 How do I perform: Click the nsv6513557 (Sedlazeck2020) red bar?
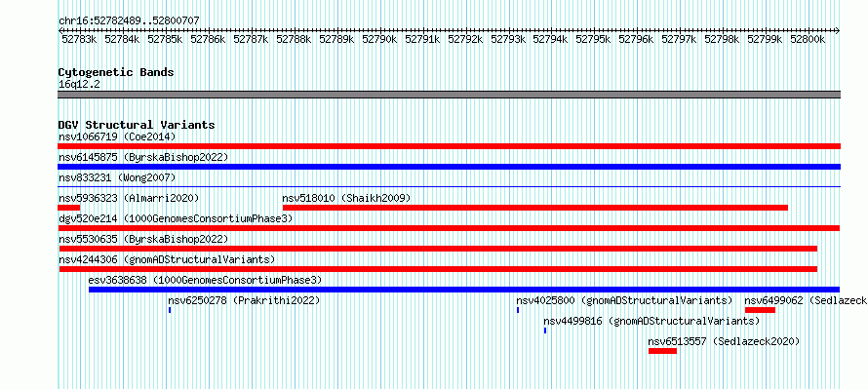pyautogui.click(x=662, y=351)
